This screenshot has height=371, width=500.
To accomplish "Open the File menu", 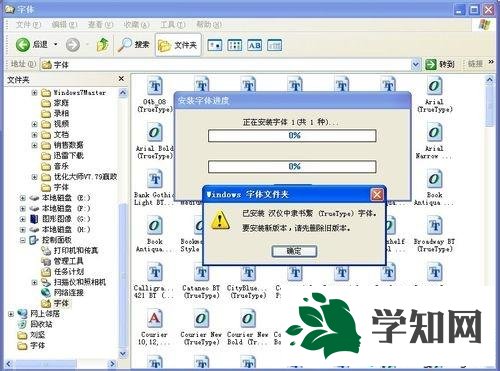I will pos(29,24).
